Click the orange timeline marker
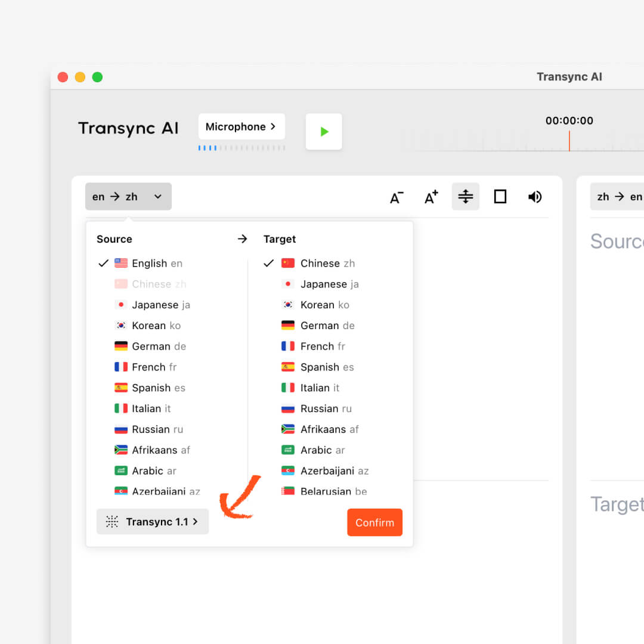This screenshot has height=644, width=644. click(569, 141)
